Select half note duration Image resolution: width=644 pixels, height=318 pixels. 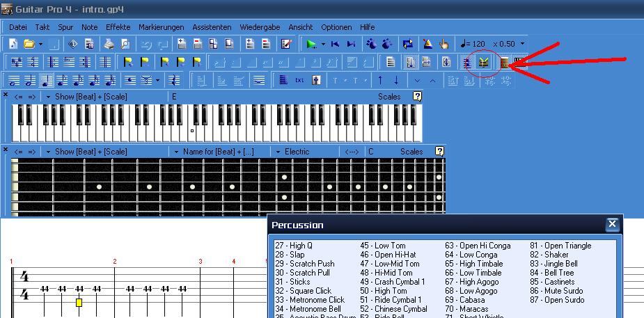(x=30, y=81)
